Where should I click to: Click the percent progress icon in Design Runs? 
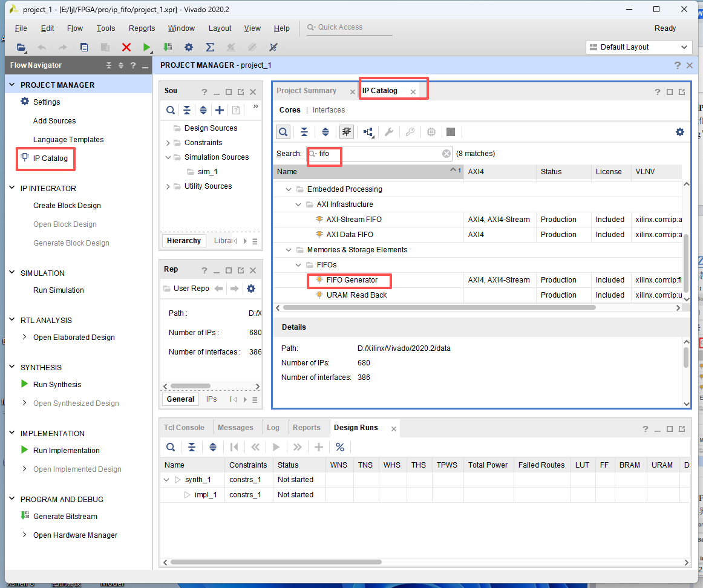(x=340, y=447)
